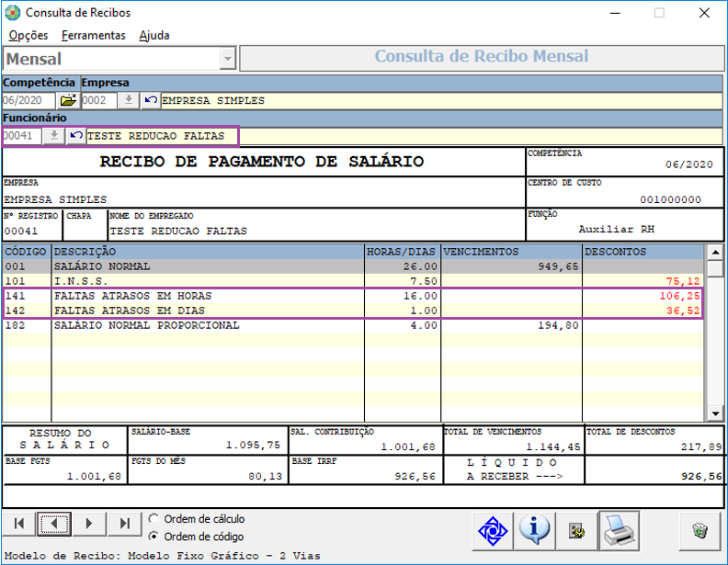This screenshot has width=728, height=565.
Task: Select the SALÁRIO NORMAL PROPORCIONAL row
Action: pyautogui.click(x=353, y=325)
